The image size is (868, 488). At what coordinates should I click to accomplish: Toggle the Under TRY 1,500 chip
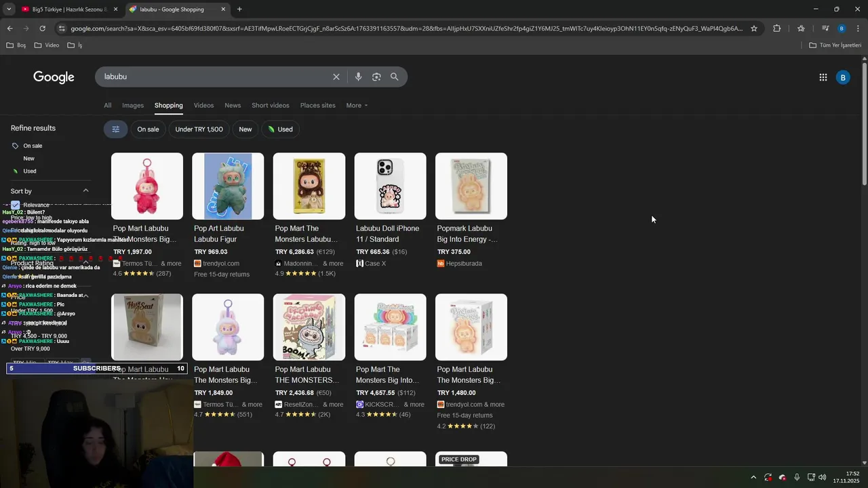[199, 129]
